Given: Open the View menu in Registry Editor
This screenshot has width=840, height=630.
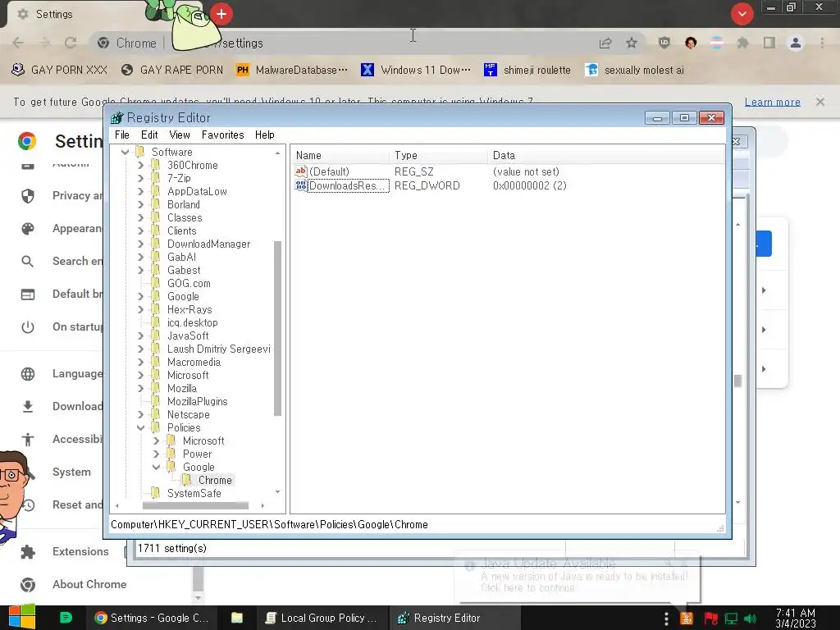Looking at the screenshot, I should (x=180, y=135).
